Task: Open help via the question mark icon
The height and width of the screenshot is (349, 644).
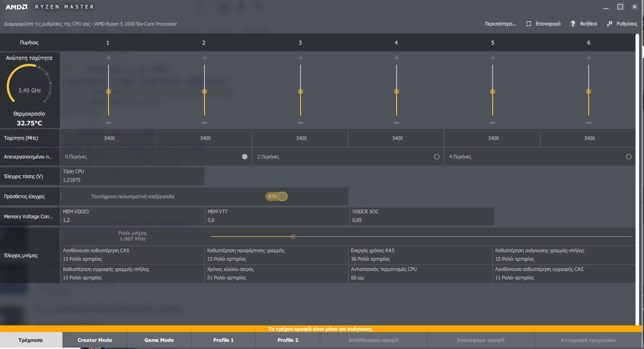Action: click(x=573, y=24)
